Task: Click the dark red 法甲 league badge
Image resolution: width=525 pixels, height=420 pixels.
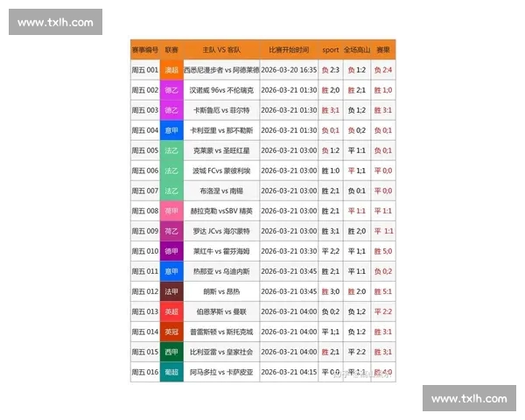Action: point(171,291)
